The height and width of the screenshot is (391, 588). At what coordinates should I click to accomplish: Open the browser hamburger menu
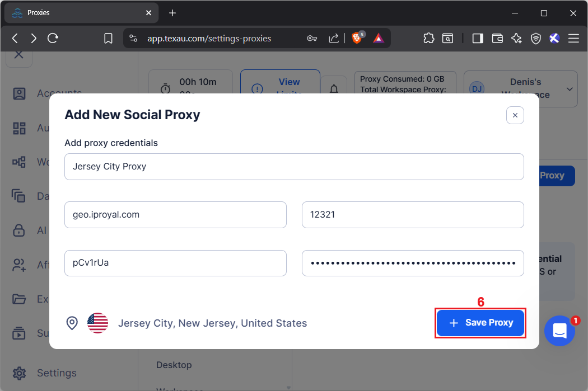tap(573, 38)
